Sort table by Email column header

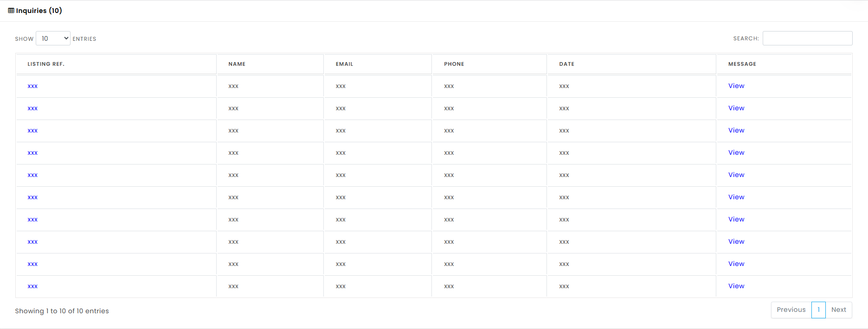click(378, 64)
